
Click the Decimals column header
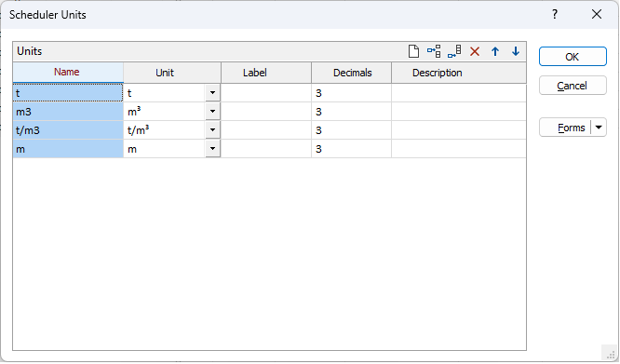click(352, 73)
